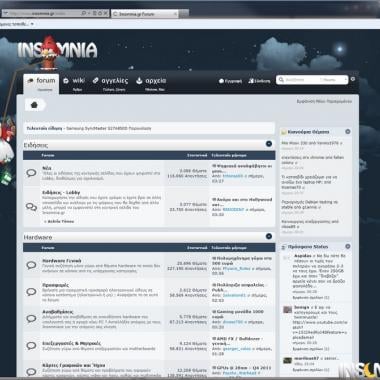Screen dimensions: 380x380
Task: Open the Αναβαθμίσεις forum link
Action: [58, 312]
